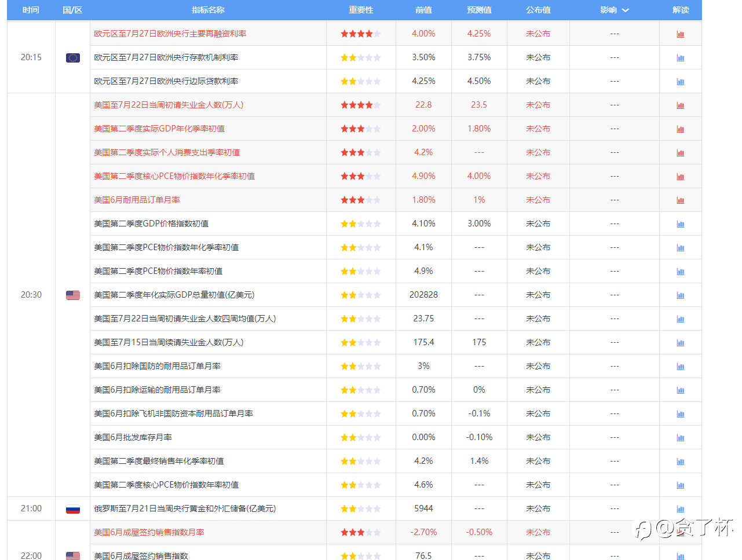
Task: Click the 解读 column header
Action: tap(681, 10)
